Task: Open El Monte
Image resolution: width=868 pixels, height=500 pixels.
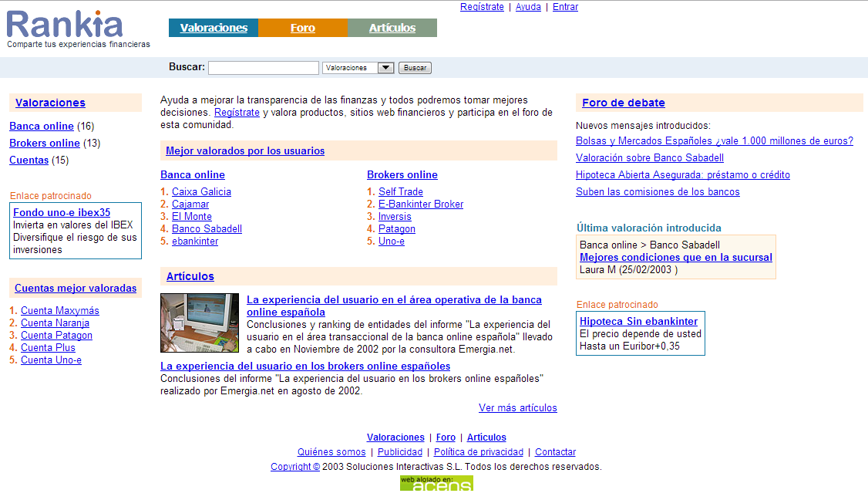Action: coord(191,217)
